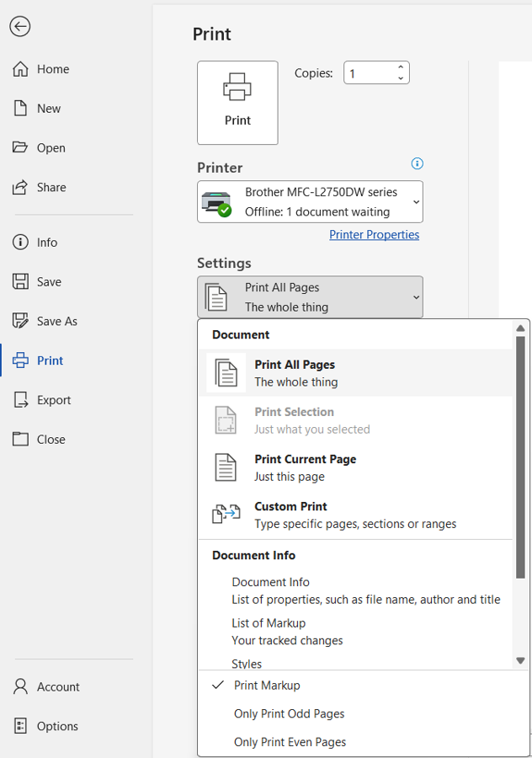Click the scroll up arrow in dropdown list
This screenshot has height=758, width=532.
520,328
